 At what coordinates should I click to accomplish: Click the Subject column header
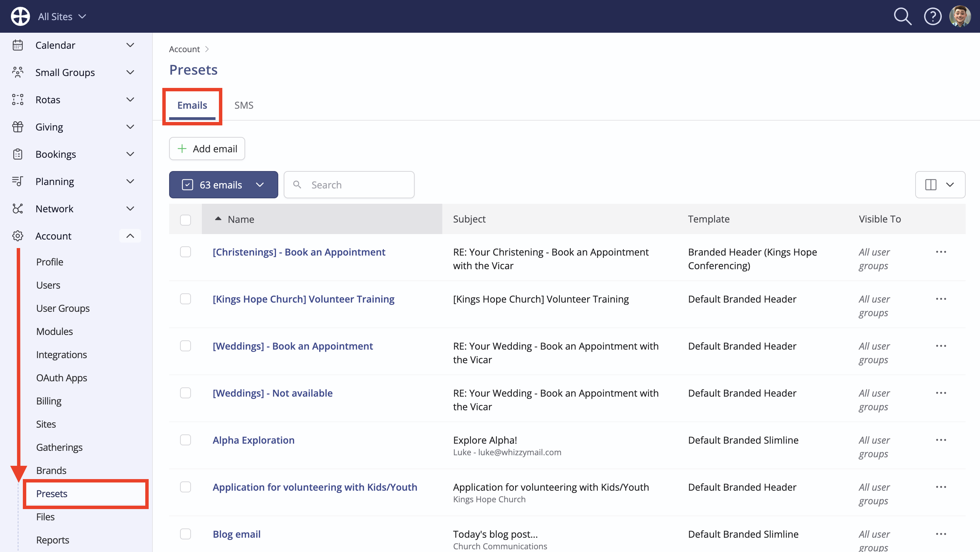(469, 219)
